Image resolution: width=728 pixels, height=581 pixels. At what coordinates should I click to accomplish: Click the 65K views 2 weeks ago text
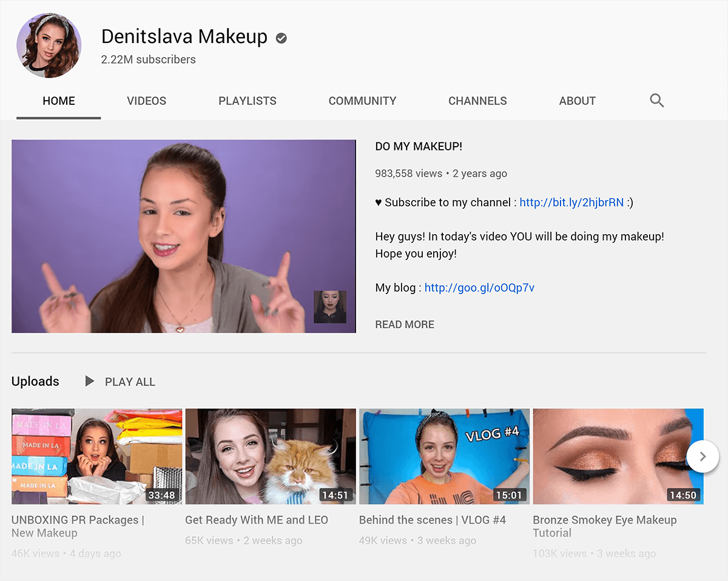[x=244, y=540]
